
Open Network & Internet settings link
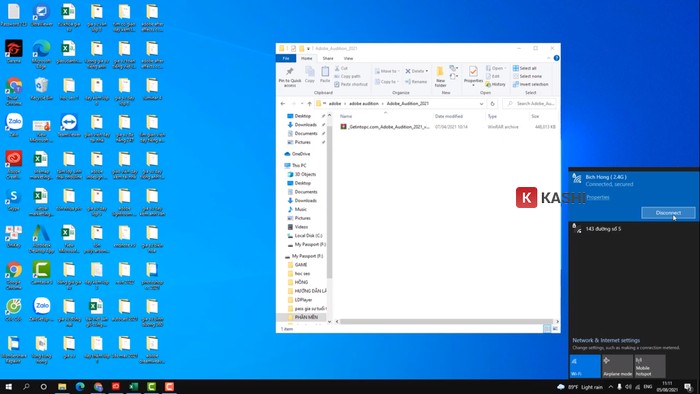pyautogui.click(x=606, y=340)
